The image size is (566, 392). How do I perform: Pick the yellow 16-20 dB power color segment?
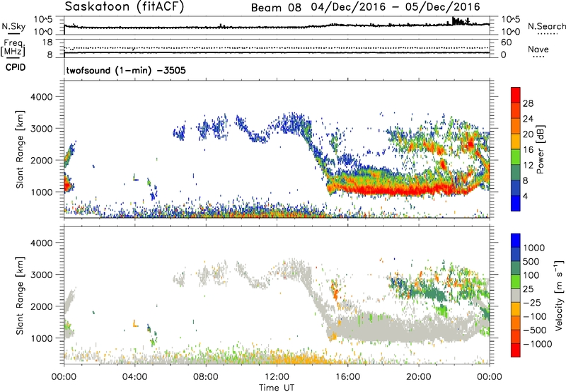516,142
